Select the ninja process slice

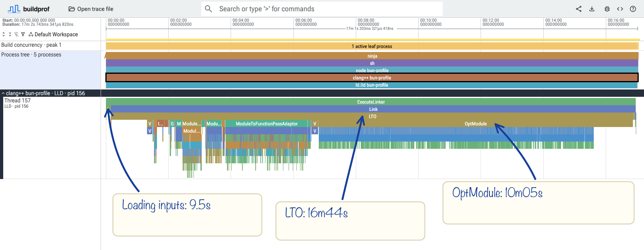372,56
